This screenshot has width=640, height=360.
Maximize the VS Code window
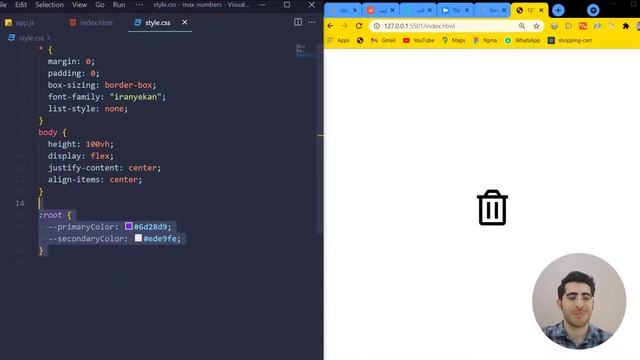pyautogui.click(x=287, y=5)
